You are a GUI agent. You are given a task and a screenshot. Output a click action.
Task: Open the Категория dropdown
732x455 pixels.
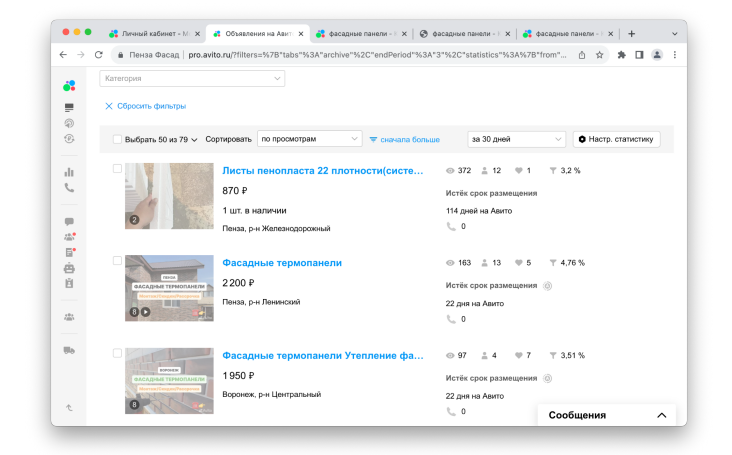pyautogui.click(x=192, y=78)
